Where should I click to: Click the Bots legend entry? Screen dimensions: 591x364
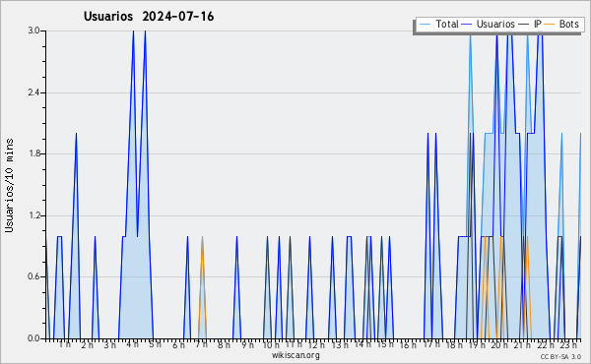(561, 24)
